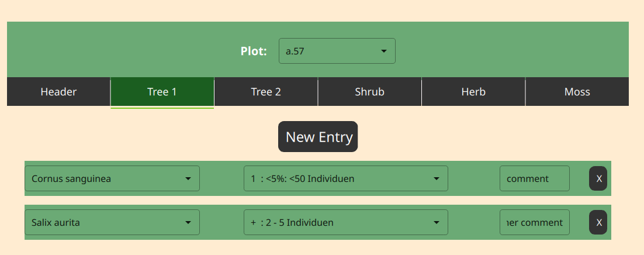Click the arrow on Salix aurita dropdown
Screen dimensions: 644x255
coord(188,223)
